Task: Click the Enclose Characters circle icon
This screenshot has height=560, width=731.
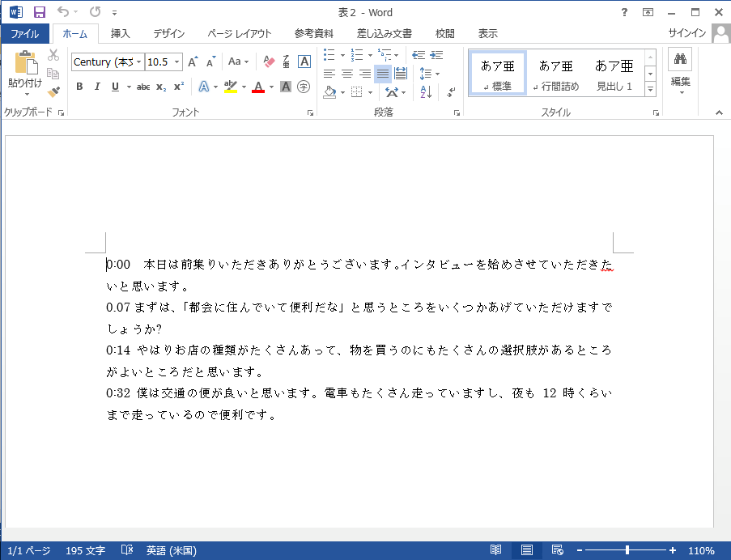Action: click(304, 87)
